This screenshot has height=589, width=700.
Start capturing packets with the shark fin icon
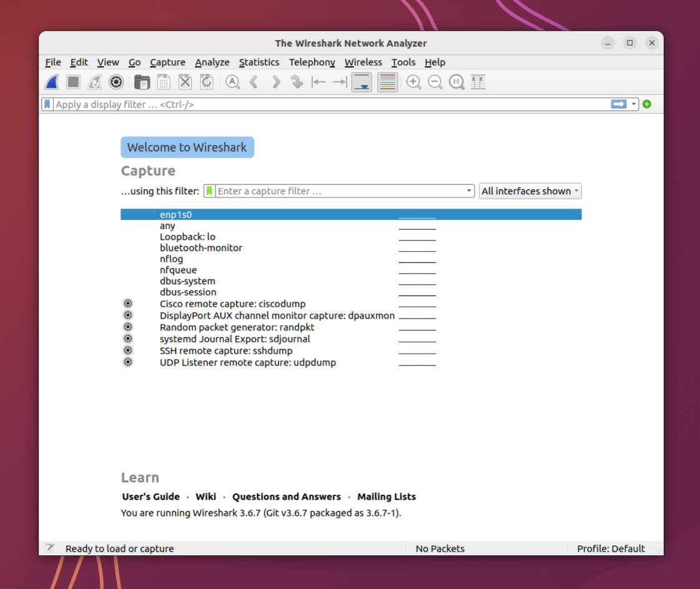coord(52,82)
